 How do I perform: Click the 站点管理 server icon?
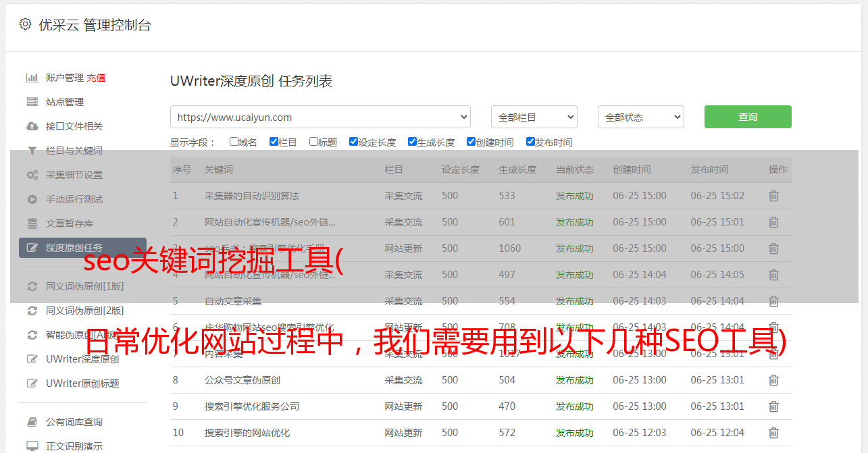[32, 102]
